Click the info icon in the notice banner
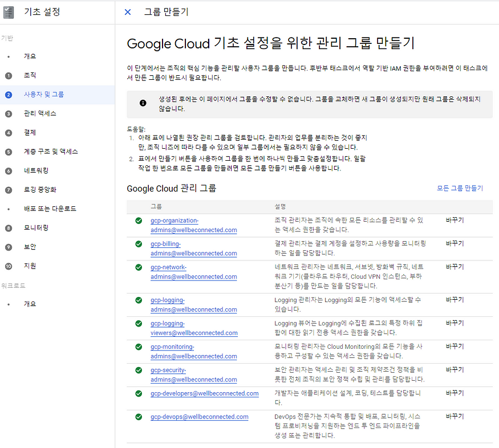 [x=143, y=103]
